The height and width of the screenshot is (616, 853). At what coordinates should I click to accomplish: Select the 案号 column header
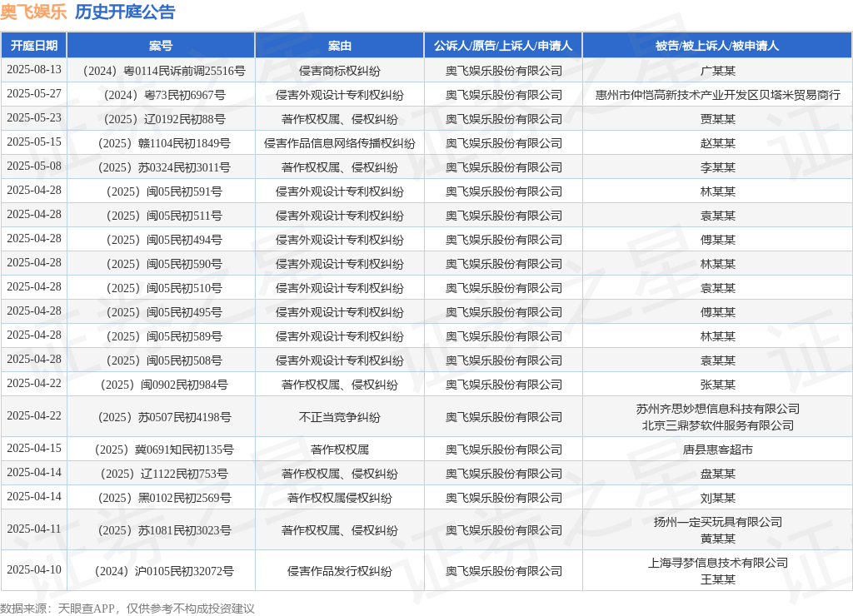pyautogui.click(x=161, y=46)
